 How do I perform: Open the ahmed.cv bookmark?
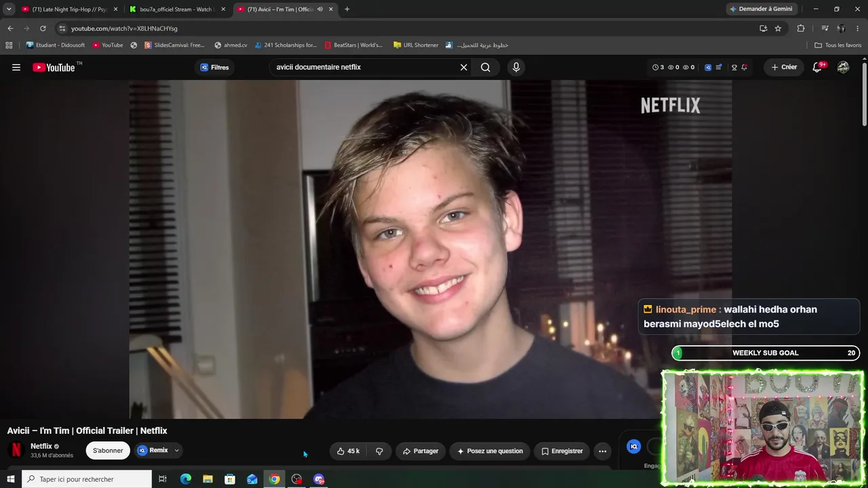[231, 45]
